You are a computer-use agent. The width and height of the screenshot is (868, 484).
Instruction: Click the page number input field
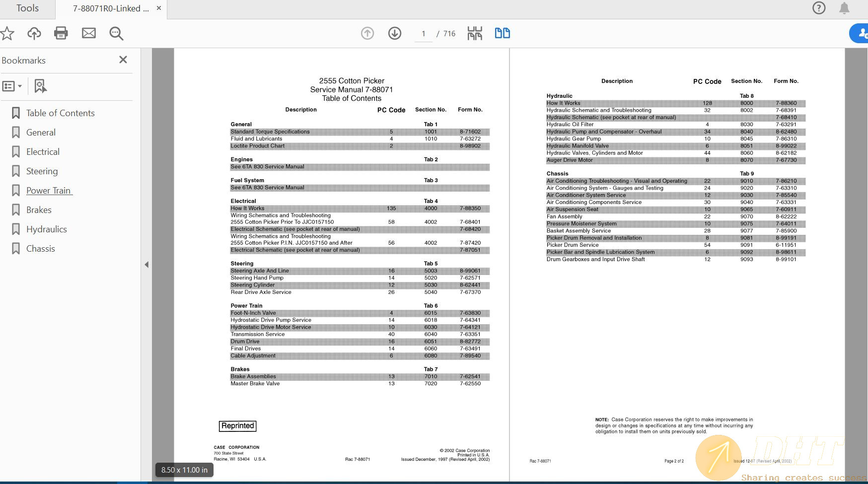(x=424, y=34)
